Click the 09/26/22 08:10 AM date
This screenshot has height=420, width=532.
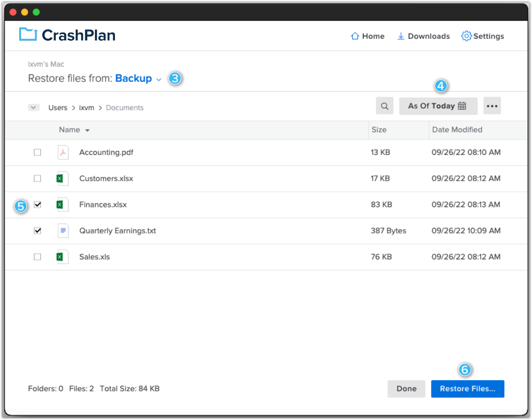(x=466, y=152)
